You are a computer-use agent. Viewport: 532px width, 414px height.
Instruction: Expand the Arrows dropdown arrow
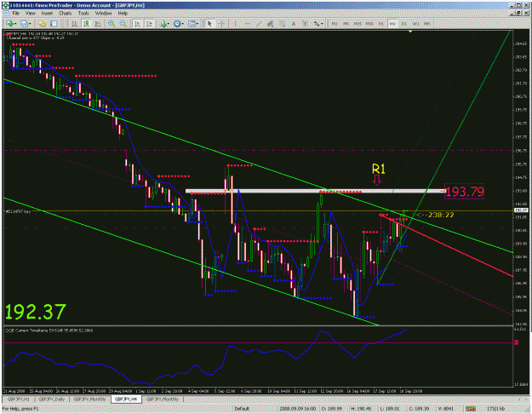tap(322, 24)
